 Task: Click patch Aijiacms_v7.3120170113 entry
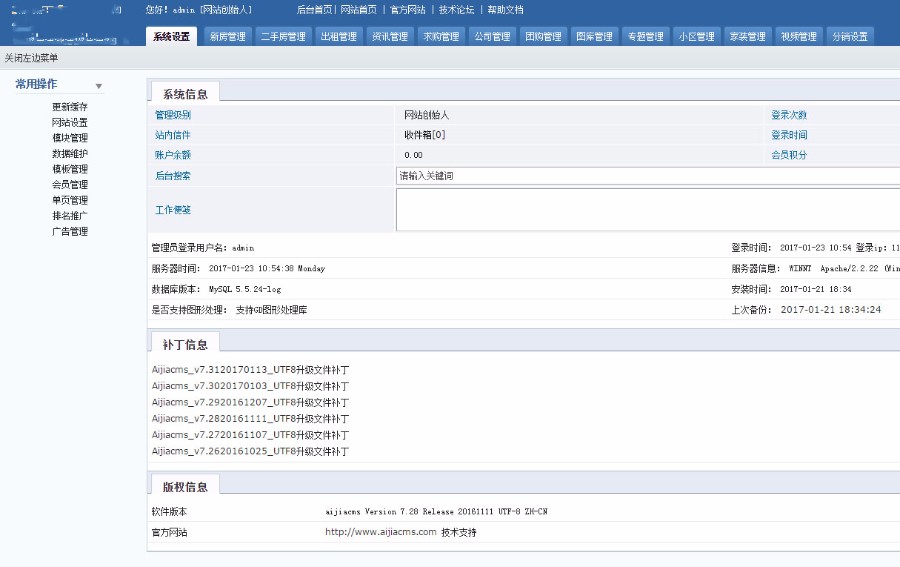pos(250,370)
